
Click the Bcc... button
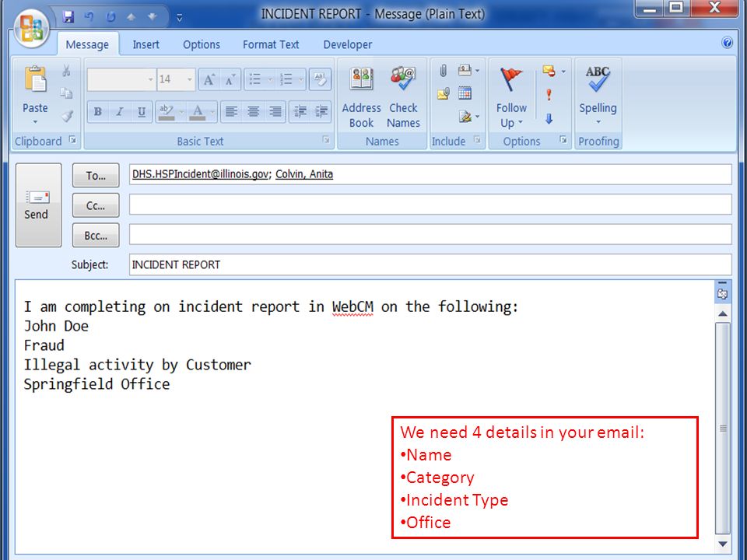(96, 236)
